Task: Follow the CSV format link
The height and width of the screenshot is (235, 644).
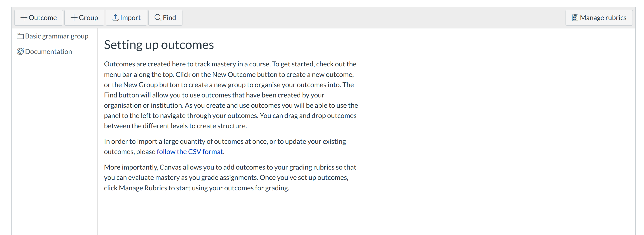Action: tap(189, 152)
